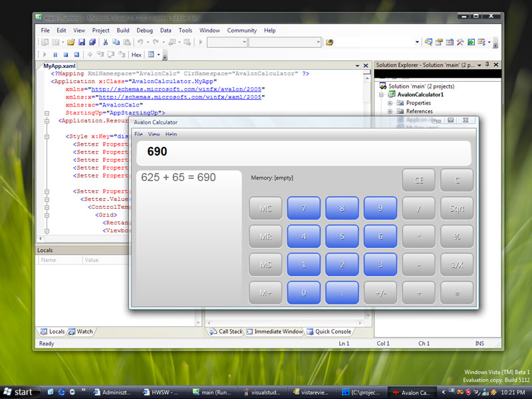Open the winfx/xaml/2005 schema link
Viewport: 532px width, 399px height.
[180, 97]
